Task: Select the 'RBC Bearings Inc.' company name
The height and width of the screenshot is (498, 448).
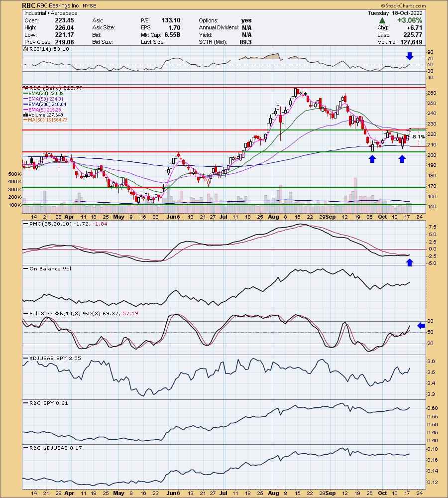Action: click(59, 5)
